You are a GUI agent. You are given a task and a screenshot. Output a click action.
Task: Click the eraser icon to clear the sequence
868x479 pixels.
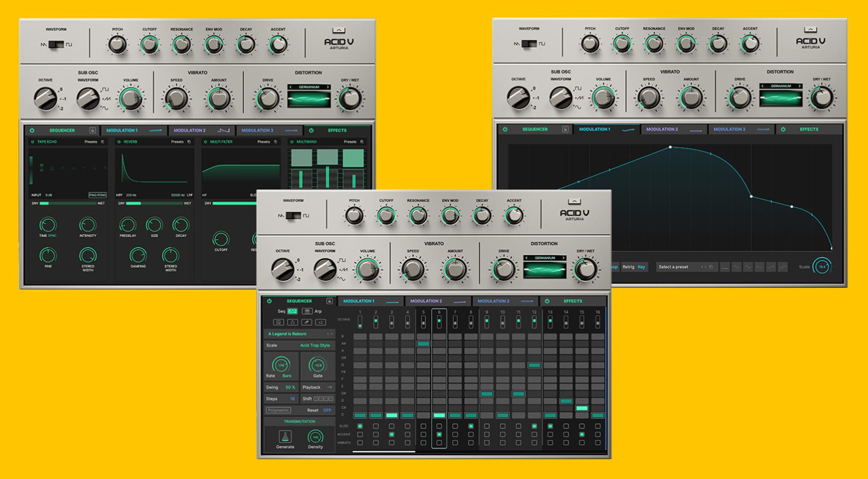pos(305,323)
